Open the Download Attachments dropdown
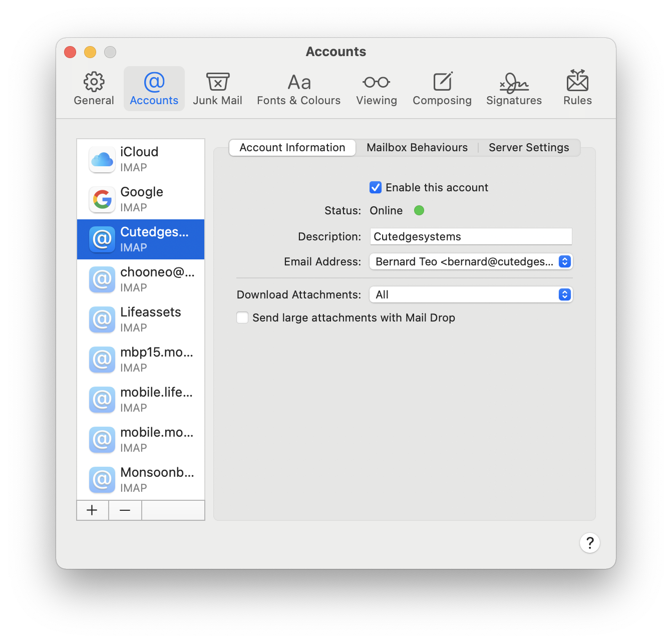672x643 pixels. pyautogui.click(x=471, y=294)
